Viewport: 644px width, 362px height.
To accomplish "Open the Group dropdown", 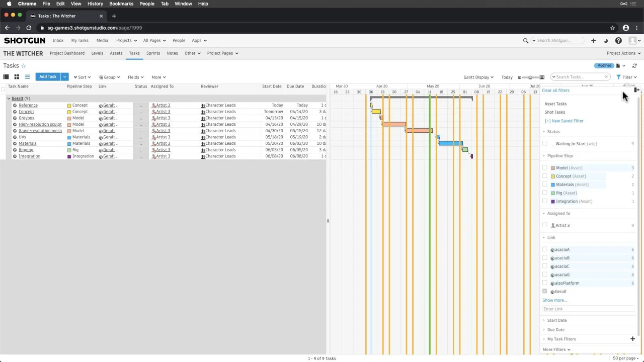I will [x=109, y=77].
